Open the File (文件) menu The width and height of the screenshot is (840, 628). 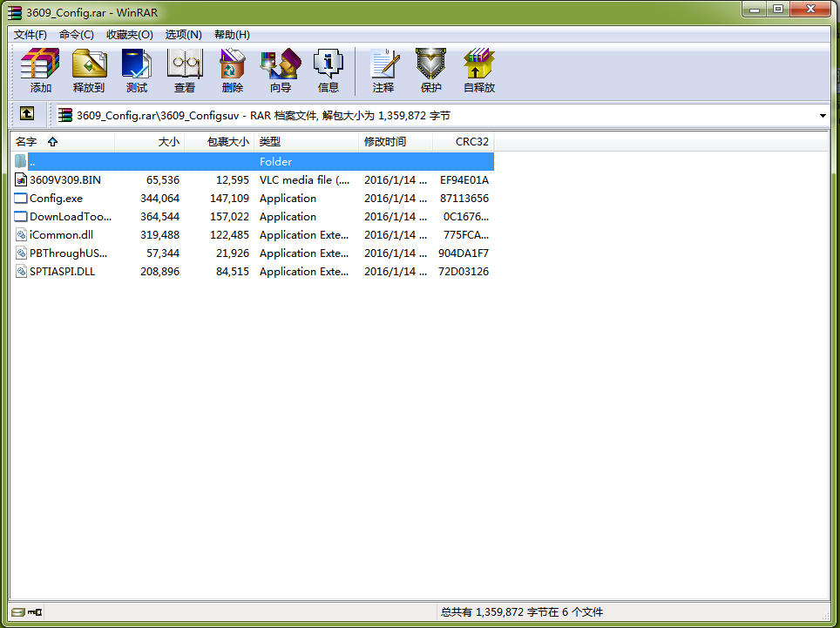point(30,35)
